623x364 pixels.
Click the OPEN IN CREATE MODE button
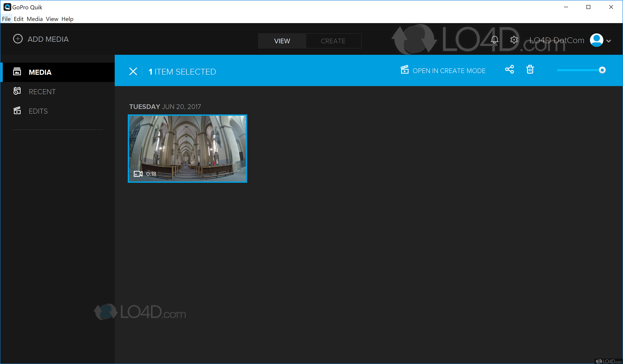(449, 71)
